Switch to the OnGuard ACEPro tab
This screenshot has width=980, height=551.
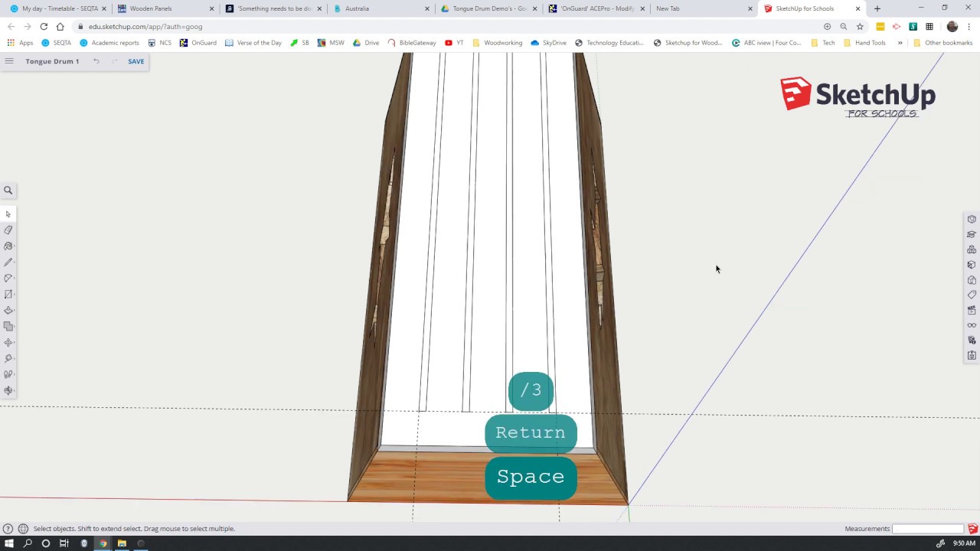[597, 8]
